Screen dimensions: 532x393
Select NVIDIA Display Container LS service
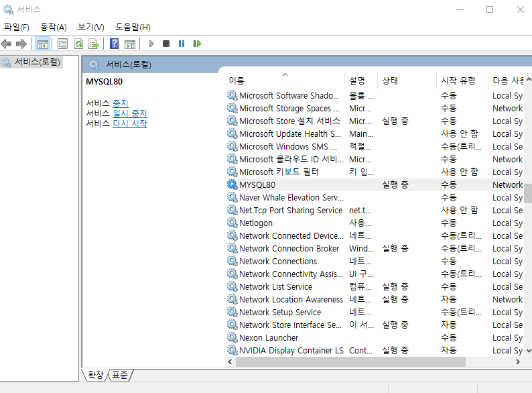click(x=375, y=351)
